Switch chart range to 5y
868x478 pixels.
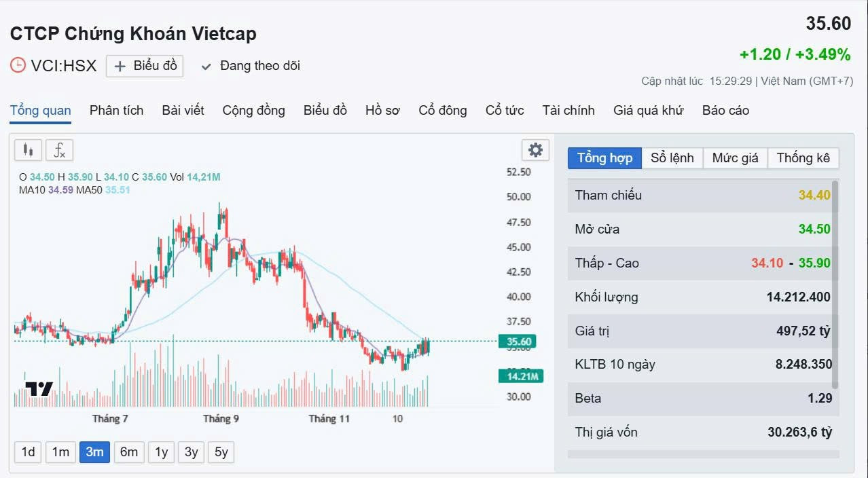[221, 452]
